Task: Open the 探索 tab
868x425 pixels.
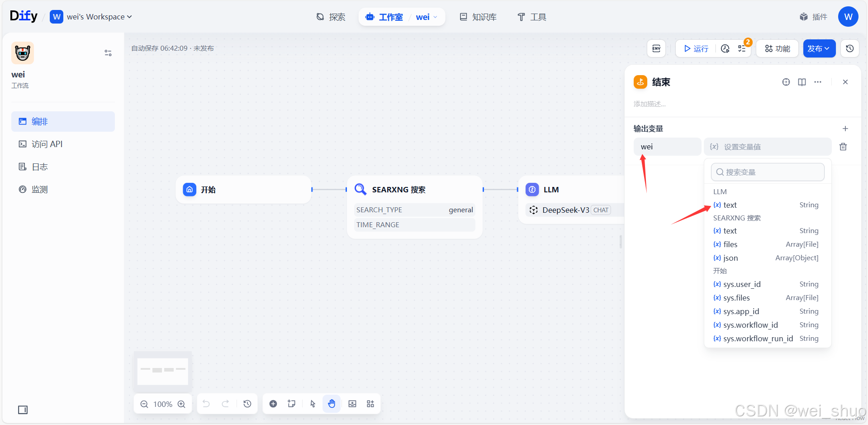Action: pyautogui.click(x=331, y=17)
